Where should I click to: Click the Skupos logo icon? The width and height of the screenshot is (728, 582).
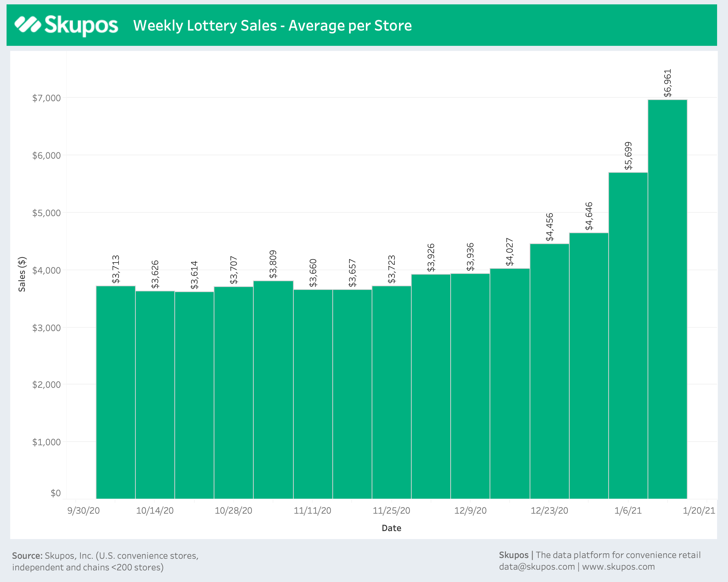(28, 25)
